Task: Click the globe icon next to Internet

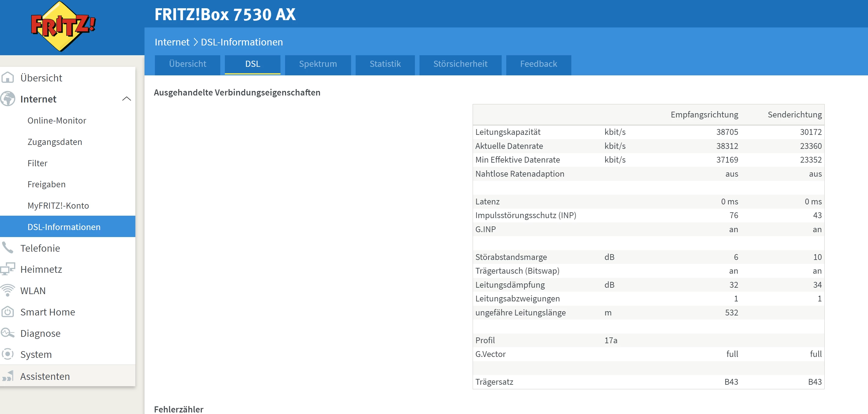Action: (7, 99)
